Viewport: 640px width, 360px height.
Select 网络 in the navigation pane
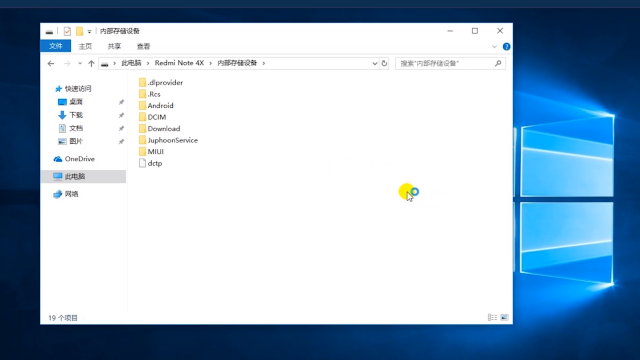pyautogui.click(x=71, y=194)
